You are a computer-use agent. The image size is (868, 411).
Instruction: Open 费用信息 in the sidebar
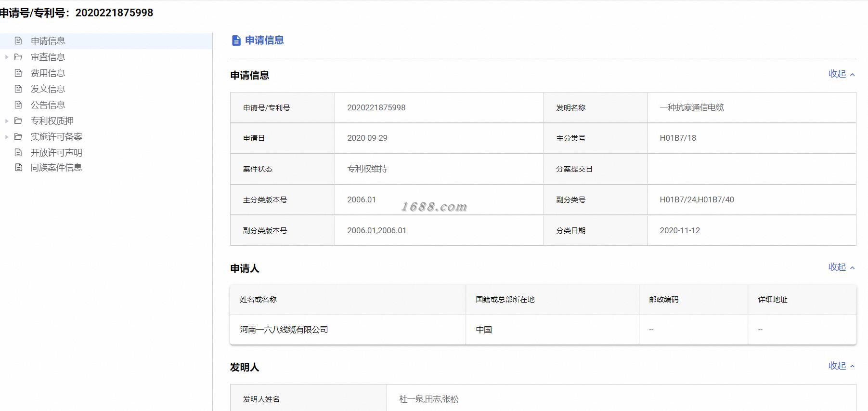48,73
